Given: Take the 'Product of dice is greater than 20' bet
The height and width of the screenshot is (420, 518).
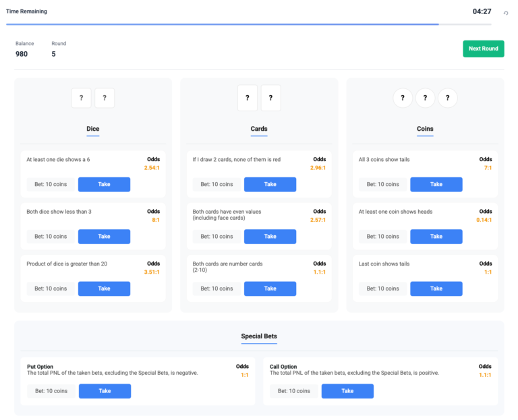Looking at the screenshot, I should [104, 289].
